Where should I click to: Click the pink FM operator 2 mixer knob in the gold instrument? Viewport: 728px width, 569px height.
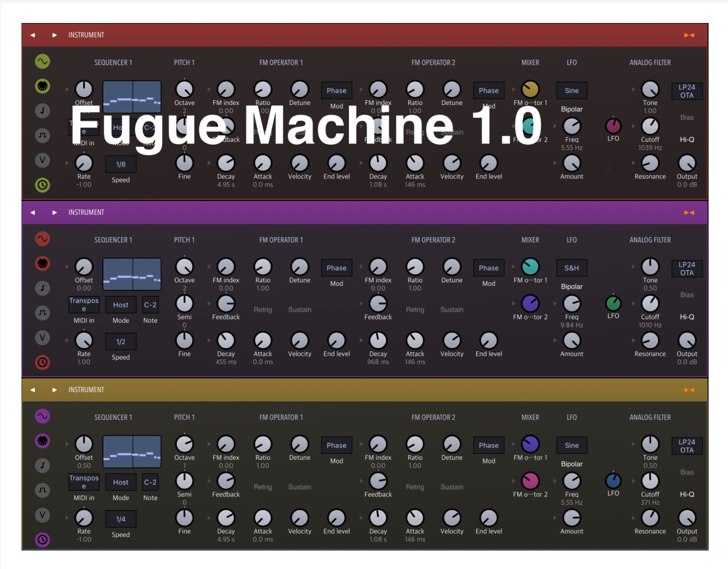[530, 481]
